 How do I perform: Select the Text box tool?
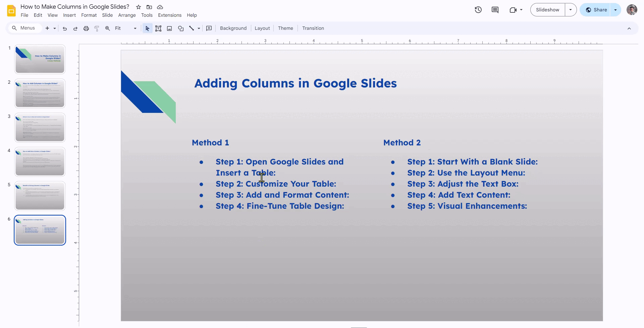pyautogui.click(x=158, y=28)
